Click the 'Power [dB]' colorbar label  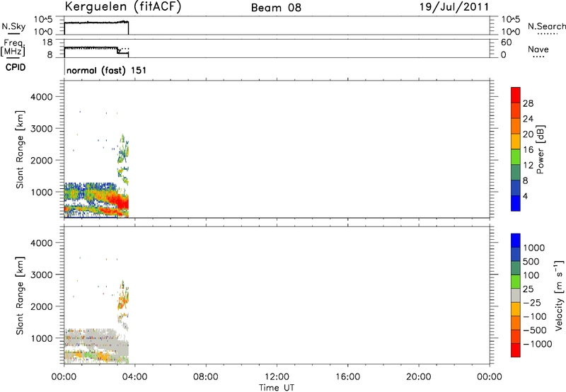(541, 149)
